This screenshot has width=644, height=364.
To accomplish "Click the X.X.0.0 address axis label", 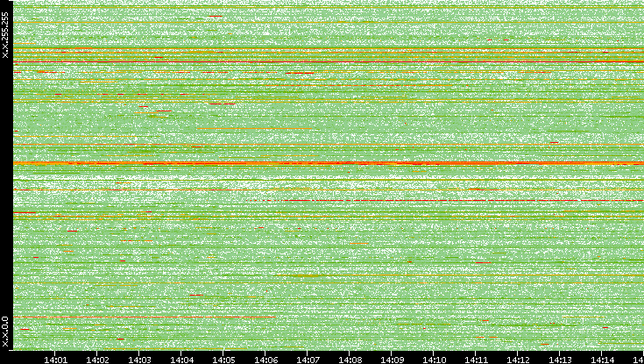I will (x=5, y=332).
